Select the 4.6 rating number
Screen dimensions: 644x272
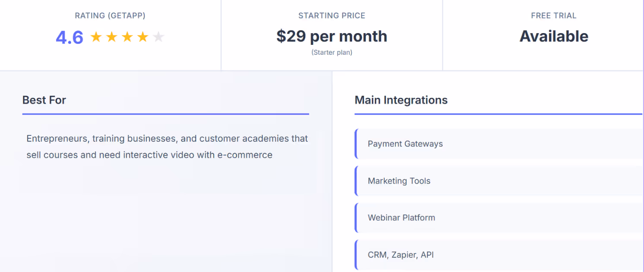[69, 38]
